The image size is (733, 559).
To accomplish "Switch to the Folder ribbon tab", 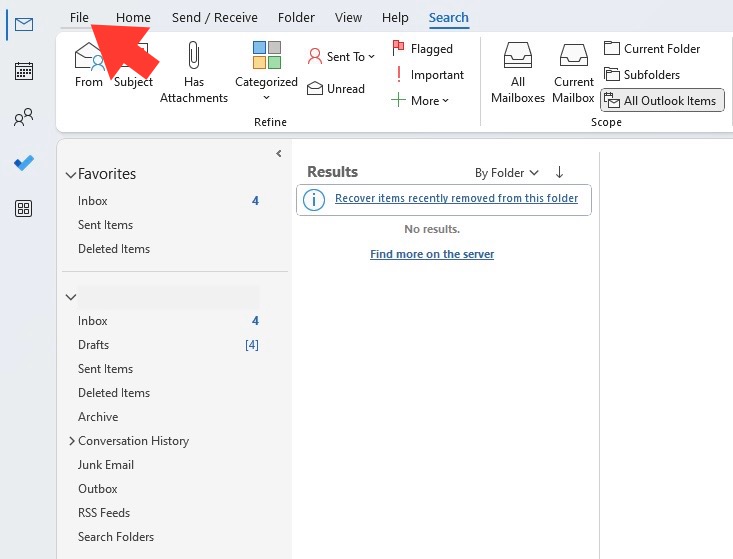I will pyautogui.click(x=296, y=17).
